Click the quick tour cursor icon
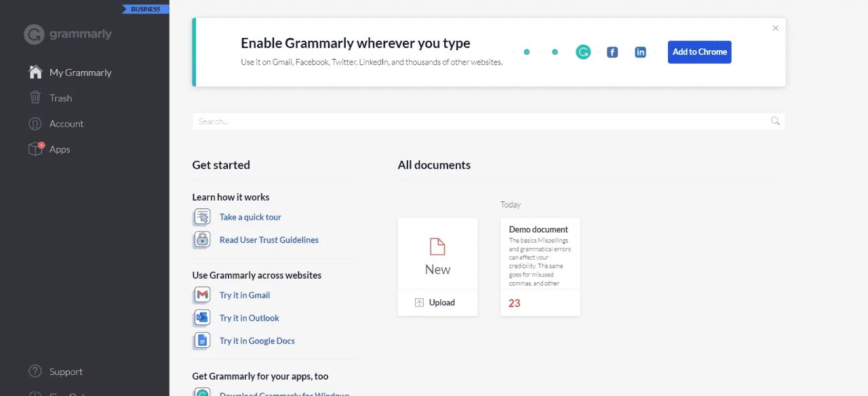The height and width of the screenshot is (396, 868). (202, 217)
